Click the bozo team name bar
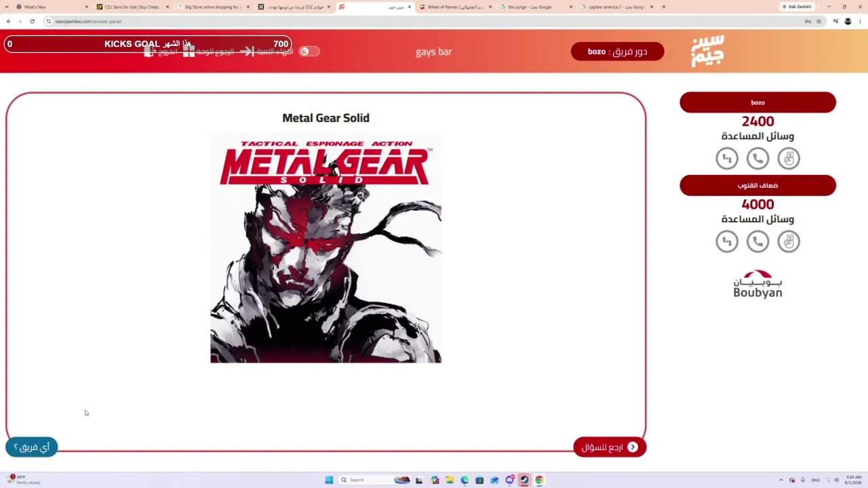 [x=757, y=102]
